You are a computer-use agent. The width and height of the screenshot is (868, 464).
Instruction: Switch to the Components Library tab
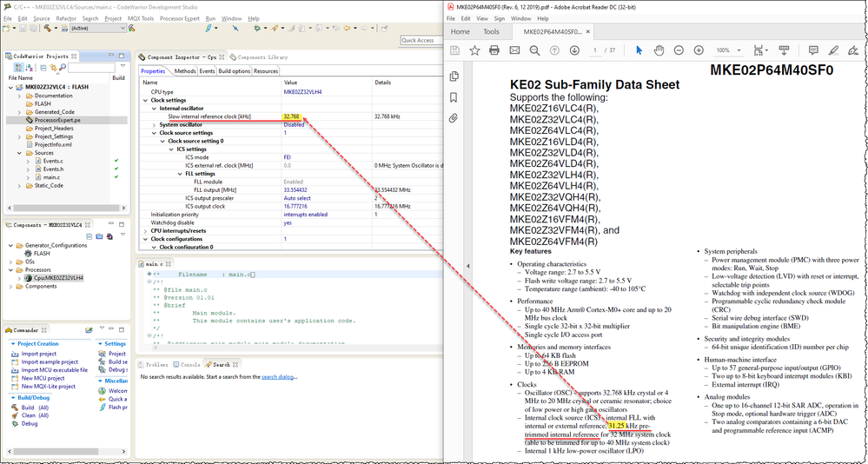click(x=259, y=57)
